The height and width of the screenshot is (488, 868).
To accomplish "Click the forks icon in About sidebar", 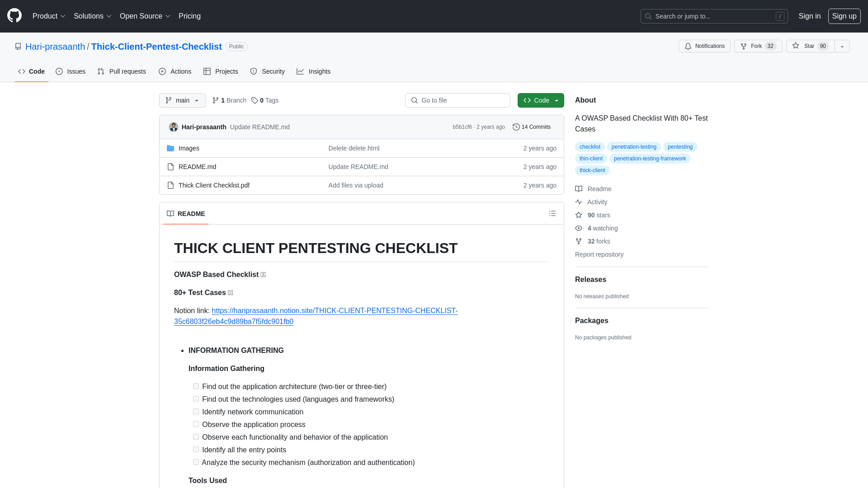I will 579,241.
